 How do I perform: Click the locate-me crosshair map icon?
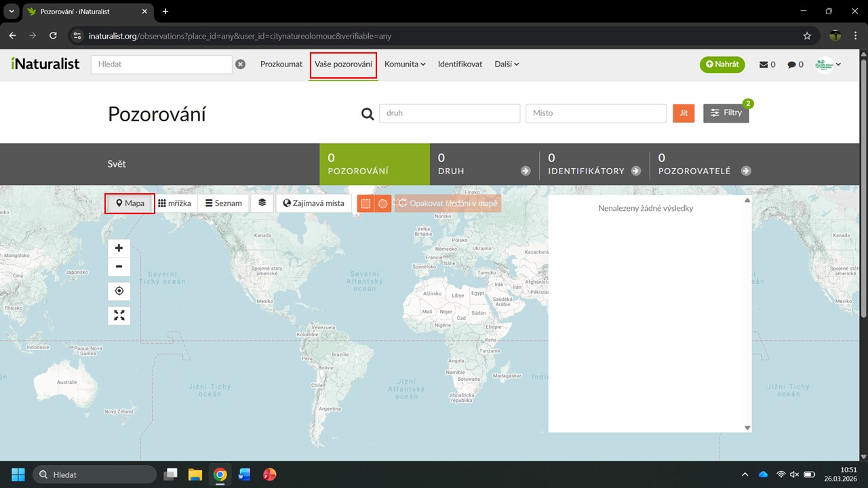(x=119, y=291)
